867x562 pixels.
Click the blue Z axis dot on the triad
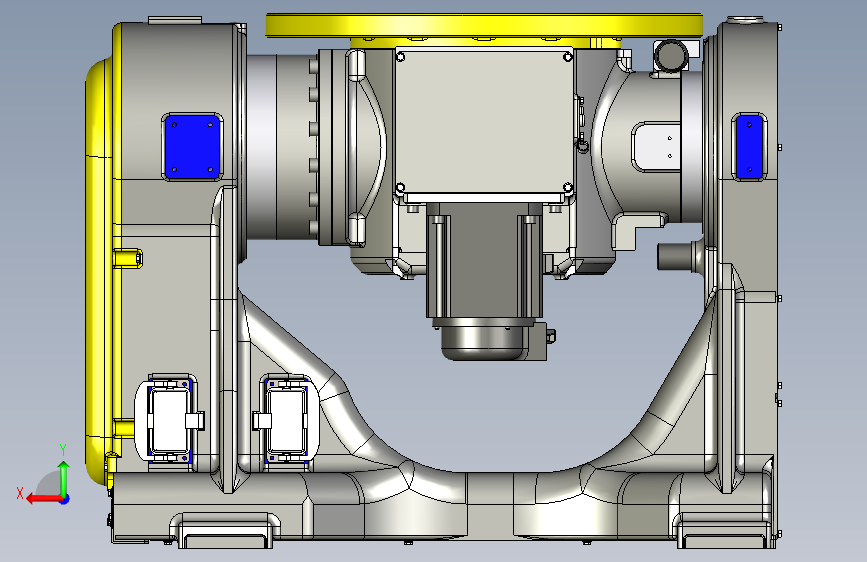tap(65, 499)
